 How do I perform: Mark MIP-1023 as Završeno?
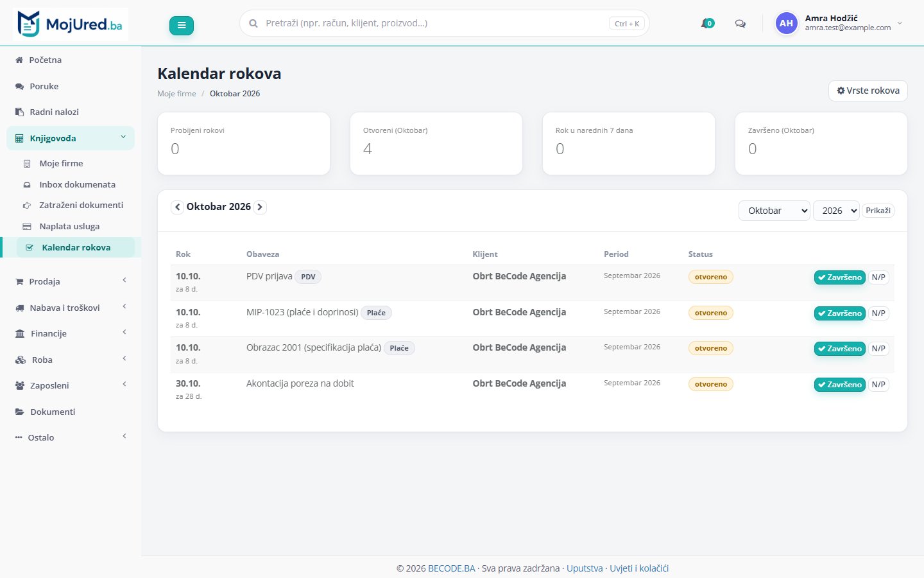tap(840, 313)
